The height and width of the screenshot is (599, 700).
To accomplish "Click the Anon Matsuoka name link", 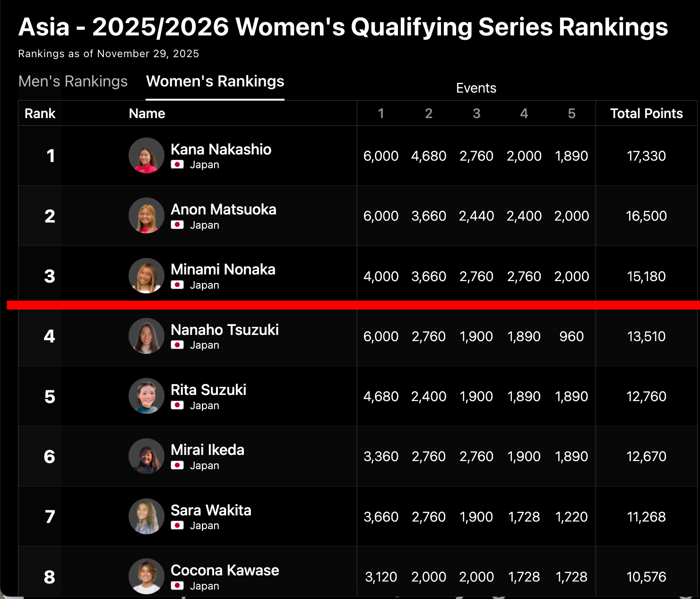I will click(223, 209).
